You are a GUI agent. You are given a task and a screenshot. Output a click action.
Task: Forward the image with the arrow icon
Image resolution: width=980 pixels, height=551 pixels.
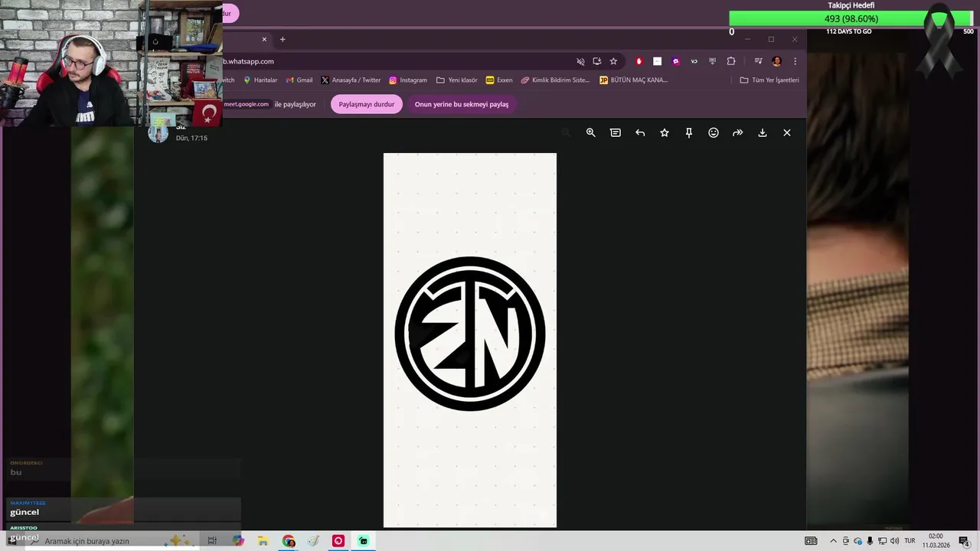(x=738, y=132)
